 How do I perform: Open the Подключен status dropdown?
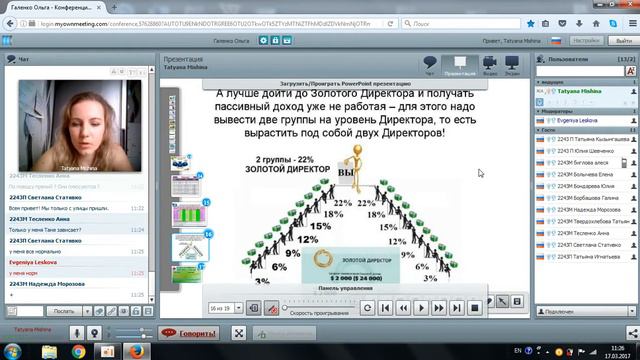point(632,311)
